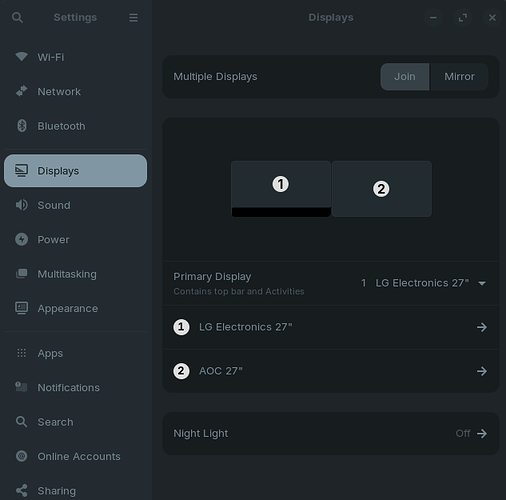Click the Wi-Fi icon in sidebar
Viewport: 506px width, 500px height.
[x=22, y=57]
